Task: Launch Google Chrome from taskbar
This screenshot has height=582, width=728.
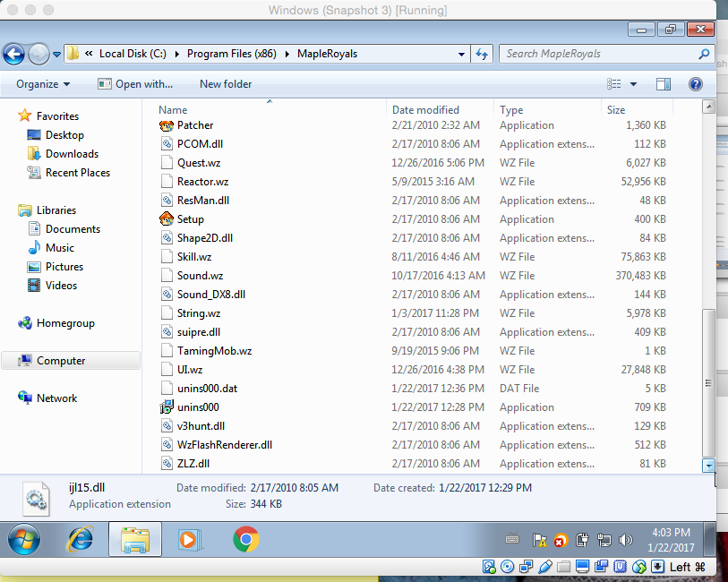Action: pos(245,539)
